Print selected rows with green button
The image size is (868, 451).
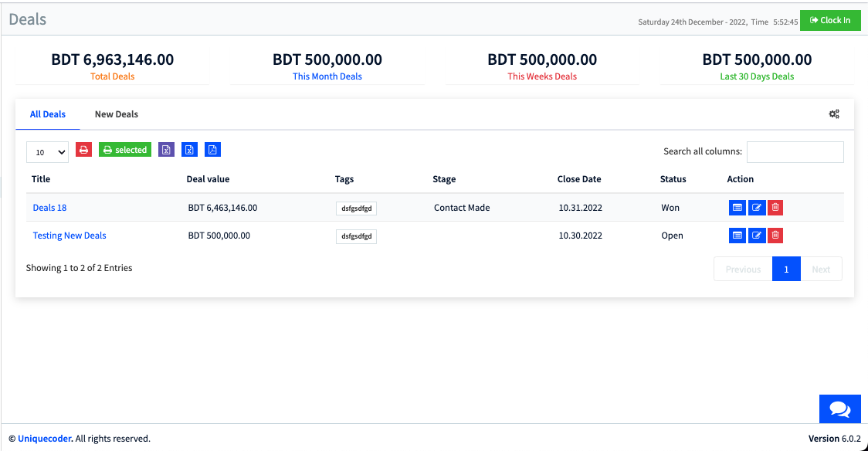125,150
